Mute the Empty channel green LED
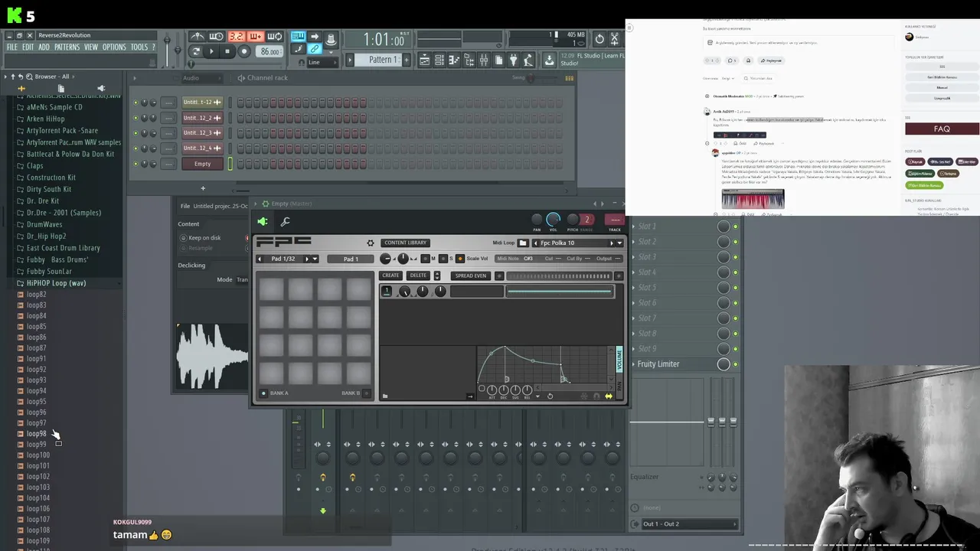Viewport: 980px width, 551px height. coord(136,164)
